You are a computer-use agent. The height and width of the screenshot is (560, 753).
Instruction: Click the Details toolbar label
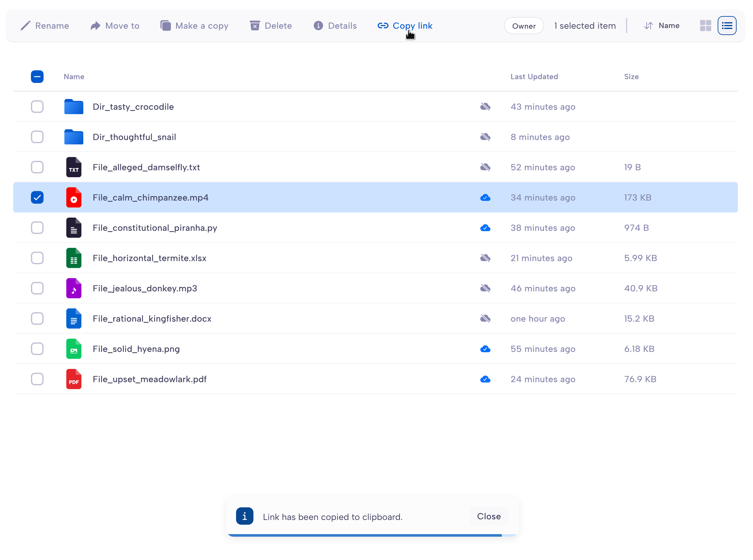[342, 26]
